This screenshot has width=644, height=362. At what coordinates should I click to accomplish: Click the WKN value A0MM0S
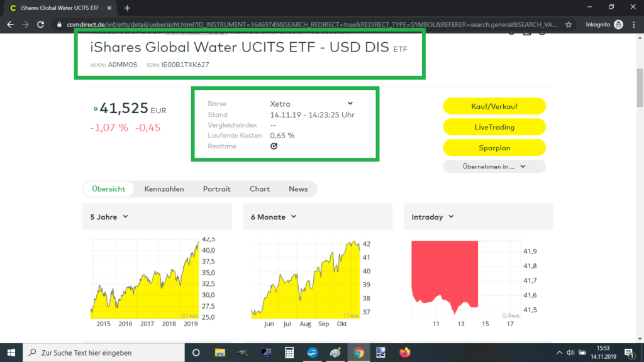(123, 65)
